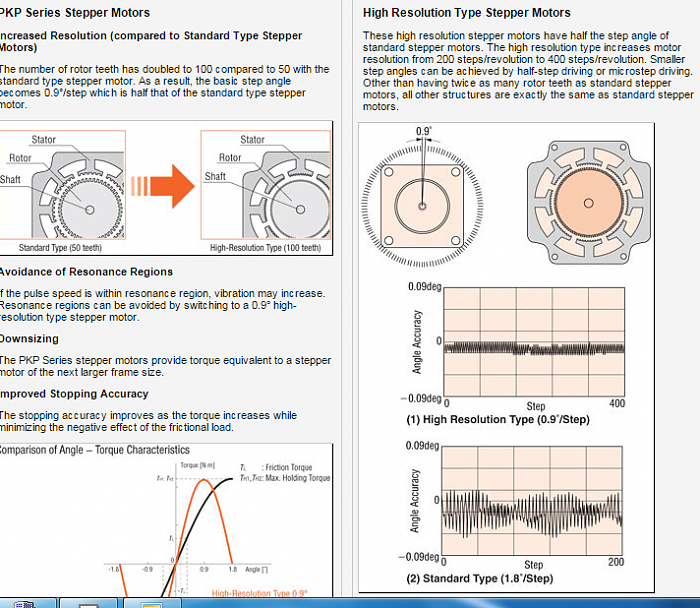Click the "Torque [N·m]" axis label
700x608 pixels.
point(198,465)
